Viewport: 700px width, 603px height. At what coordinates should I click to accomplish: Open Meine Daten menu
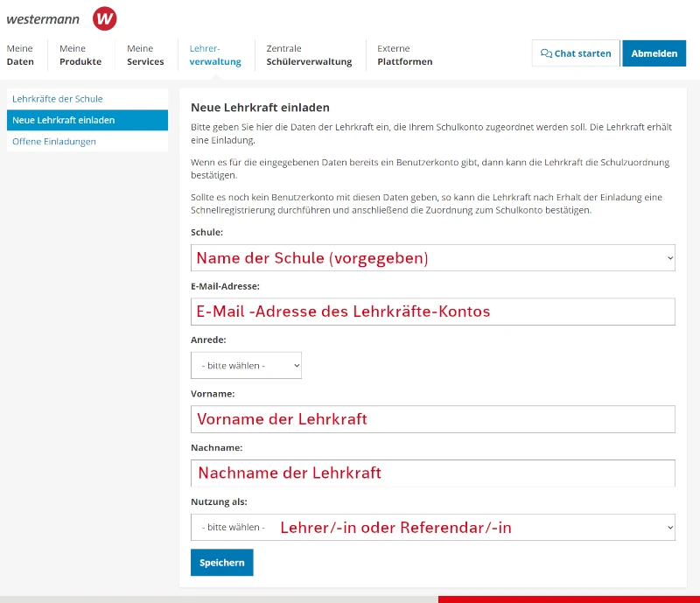[20, 55]
